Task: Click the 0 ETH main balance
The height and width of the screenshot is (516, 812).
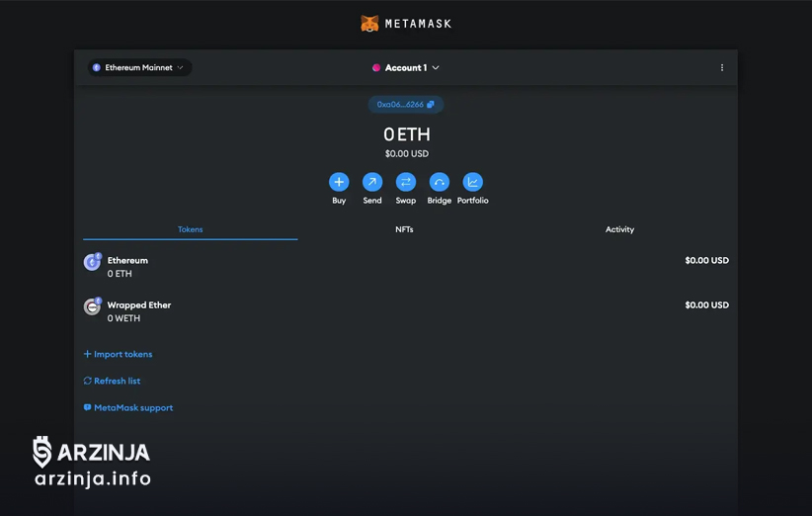Action: [407, 134]
